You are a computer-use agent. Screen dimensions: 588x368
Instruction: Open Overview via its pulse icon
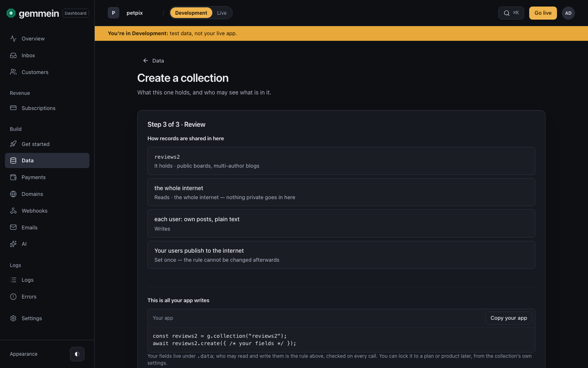coord(13,38)
